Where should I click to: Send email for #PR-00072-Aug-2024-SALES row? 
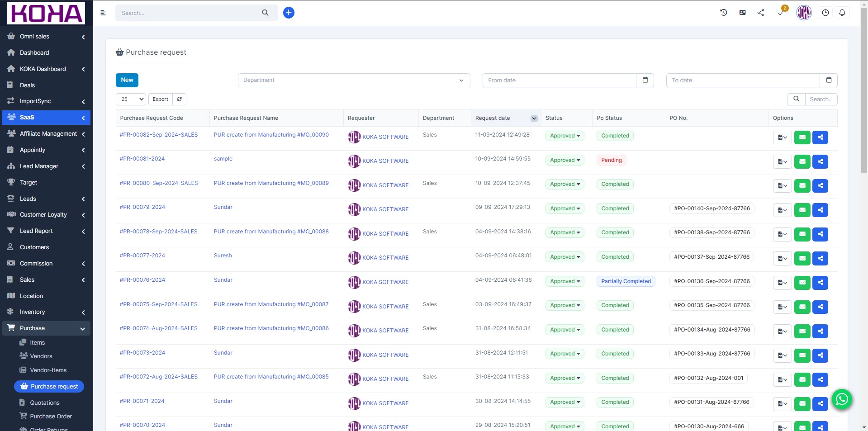(x=802, y=379)
